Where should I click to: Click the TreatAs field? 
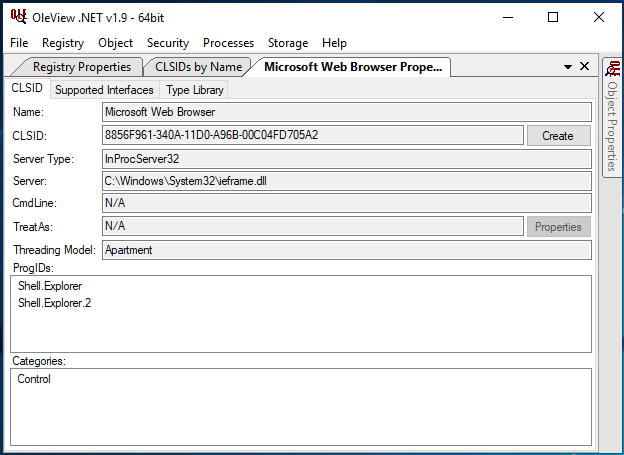313,226
